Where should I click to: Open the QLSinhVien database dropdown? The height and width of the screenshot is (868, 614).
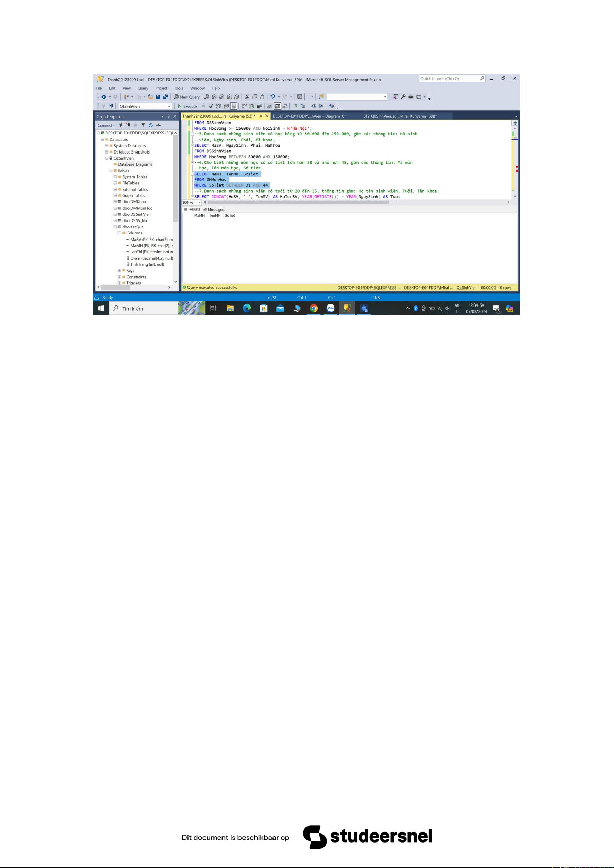pyautogui.click(x=169, y=106)
